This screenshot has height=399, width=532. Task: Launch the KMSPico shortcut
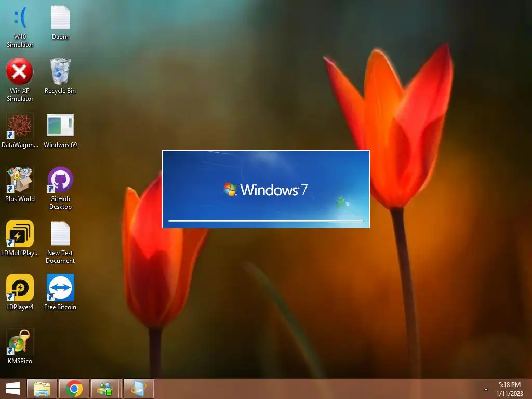pyautogui.click(x=20, y=347)
